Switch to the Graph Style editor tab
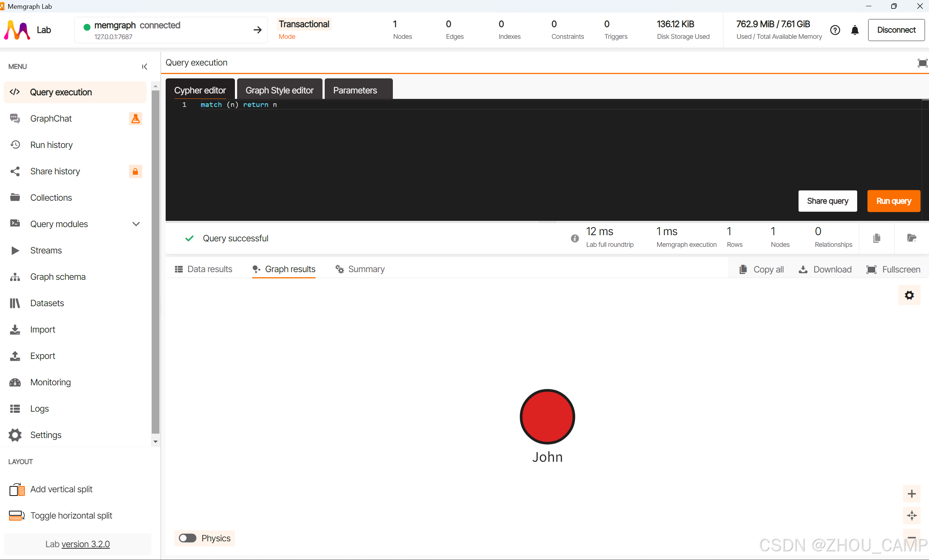929x560 pixels. pyautogui.click(x=279, y=90)
